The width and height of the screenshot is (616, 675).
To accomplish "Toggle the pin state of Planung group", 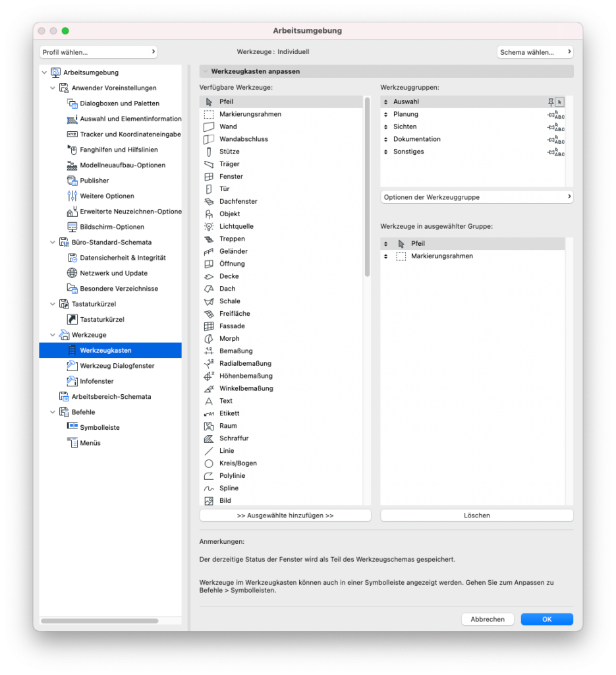I will click(551, 115).
